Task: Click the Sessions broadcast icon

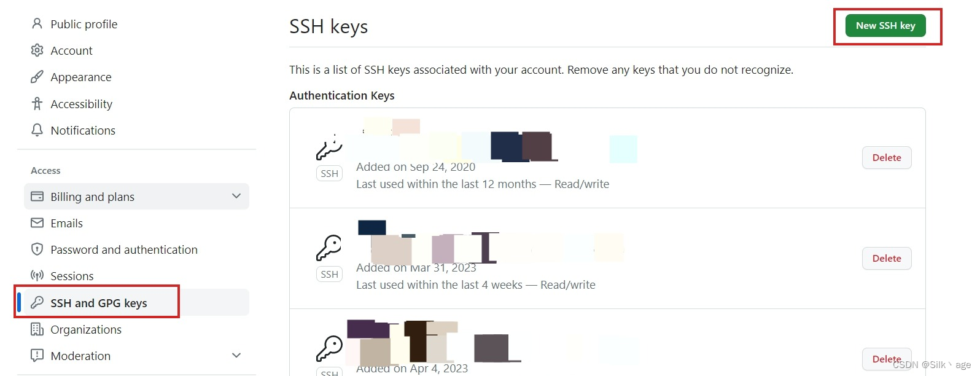Action: pos(37,275)
